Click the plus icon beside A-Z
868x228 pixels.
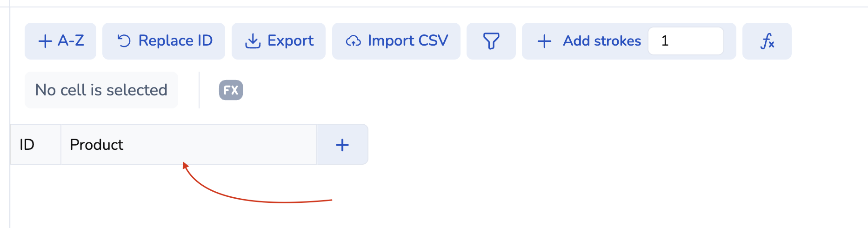(x=45, y=41)
